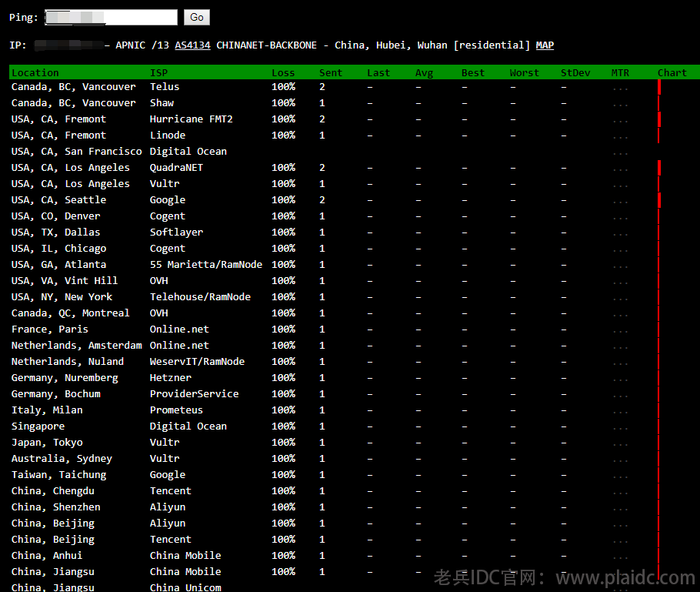Open the MAP link
The image size is (700, 592).
coord(545,45)
